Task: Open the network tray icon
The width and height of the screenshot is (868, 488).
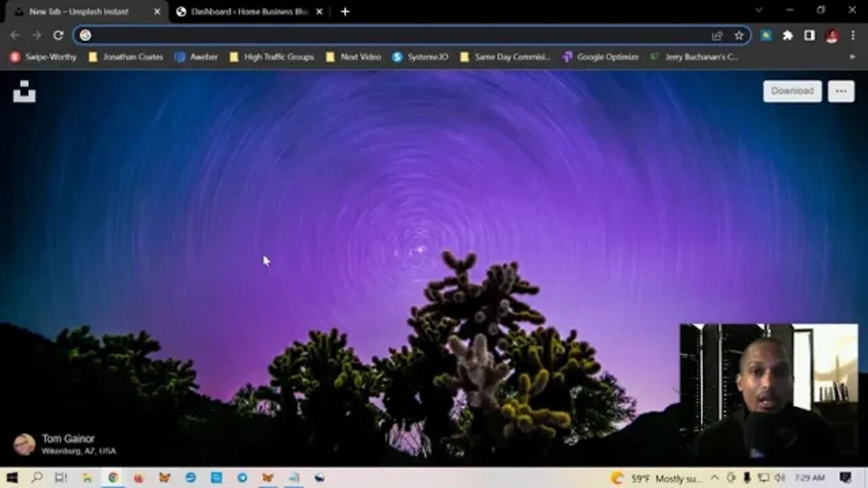Action: [x=763, y=479]
